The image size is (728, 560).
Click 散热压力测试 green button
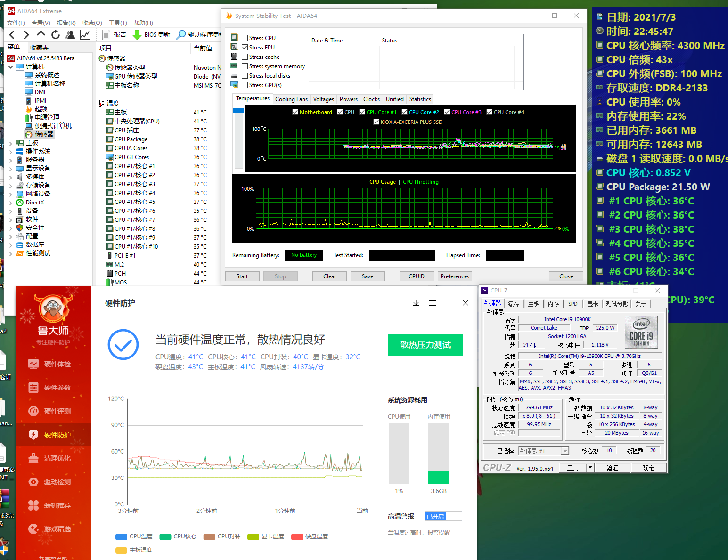tap(425, 345)
